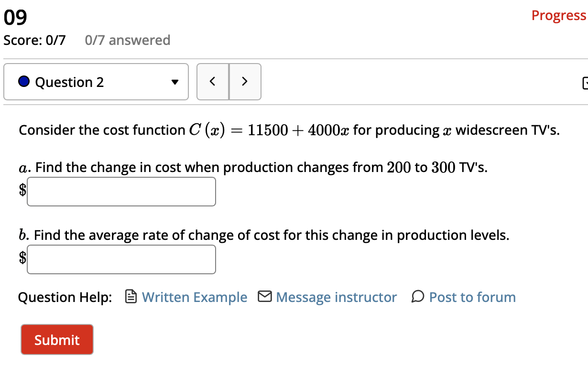Click the dollar sign before the part b field
This screenshot has width=588, height=366.
point(22,259)
